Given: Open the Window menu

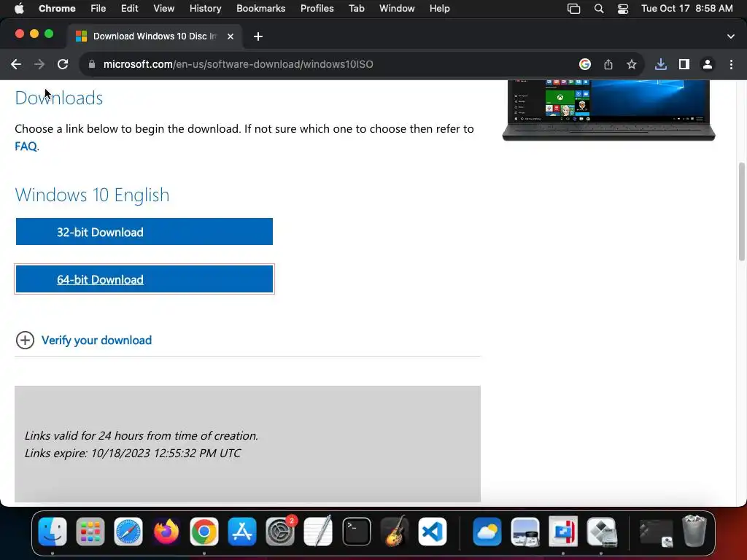Looking at the screenshot, I should pos(397,9).
